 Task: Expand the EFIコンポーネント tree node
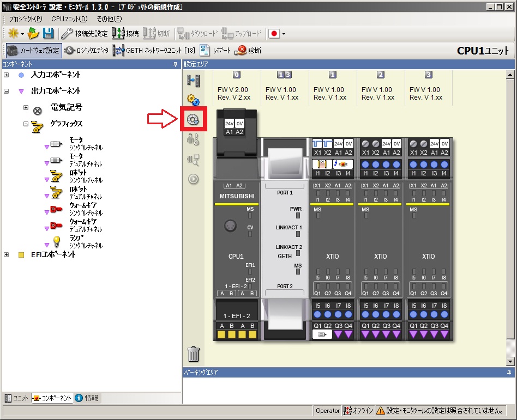[x=7, y=254]
